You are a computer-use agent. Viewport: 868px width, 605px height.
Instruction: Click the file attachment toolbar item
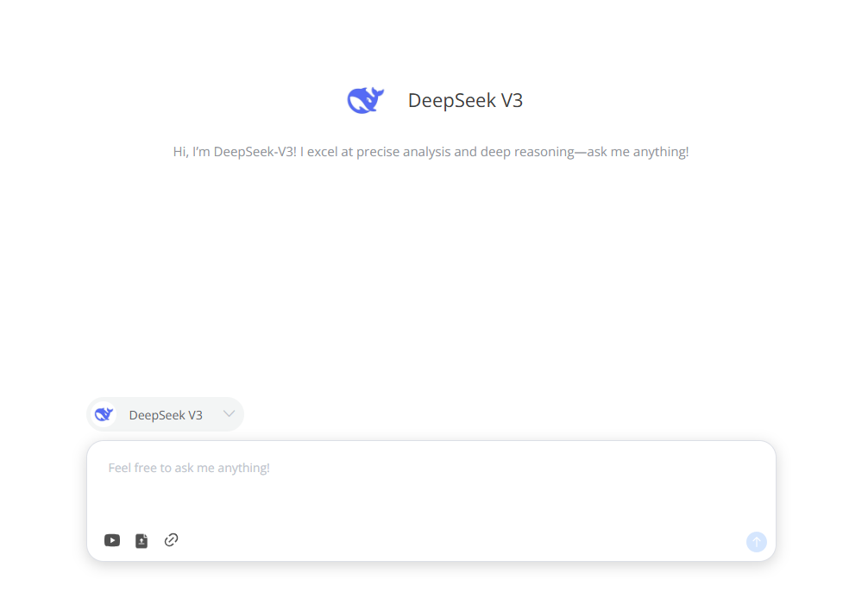click(x=142, y=540)
